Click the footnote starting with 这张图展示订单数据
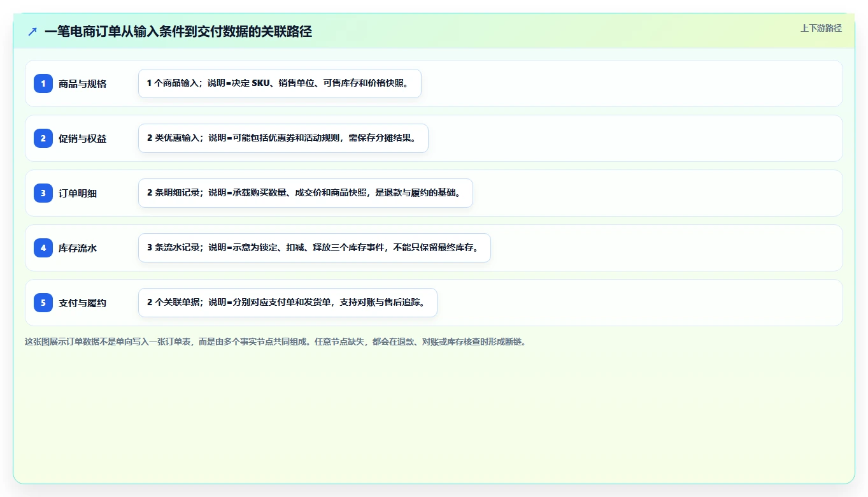Screen dimensions: 868x497 tap(276, 342)
